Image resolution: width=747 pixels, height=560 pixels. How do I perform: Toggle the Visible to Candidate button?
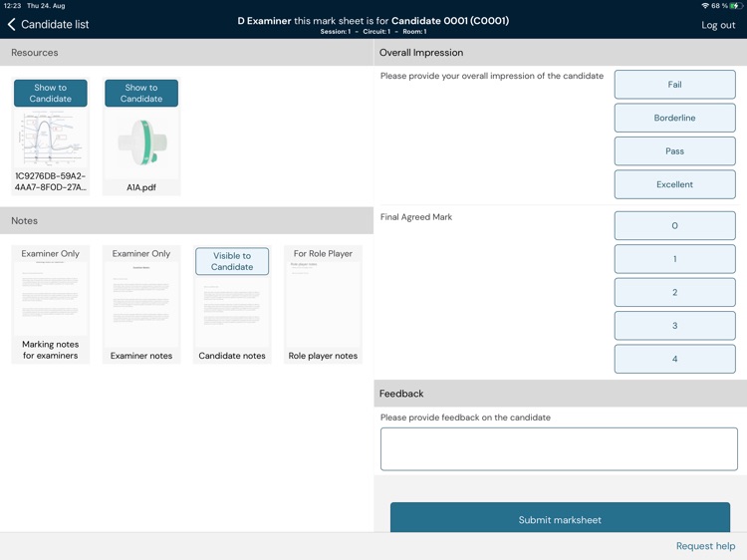click(x=232, y=261)
